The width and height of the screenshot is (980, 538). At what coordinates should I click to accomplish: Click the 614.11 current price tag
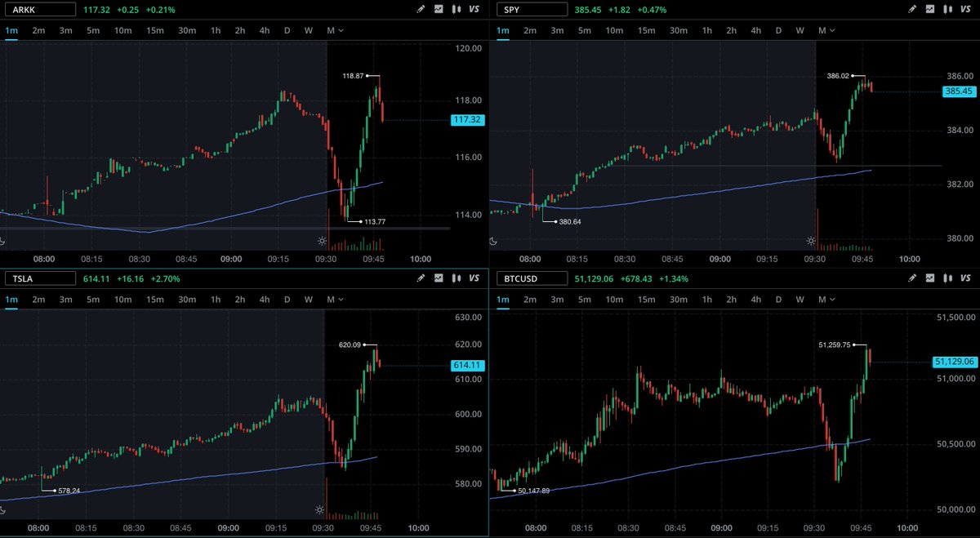(467, 366)
